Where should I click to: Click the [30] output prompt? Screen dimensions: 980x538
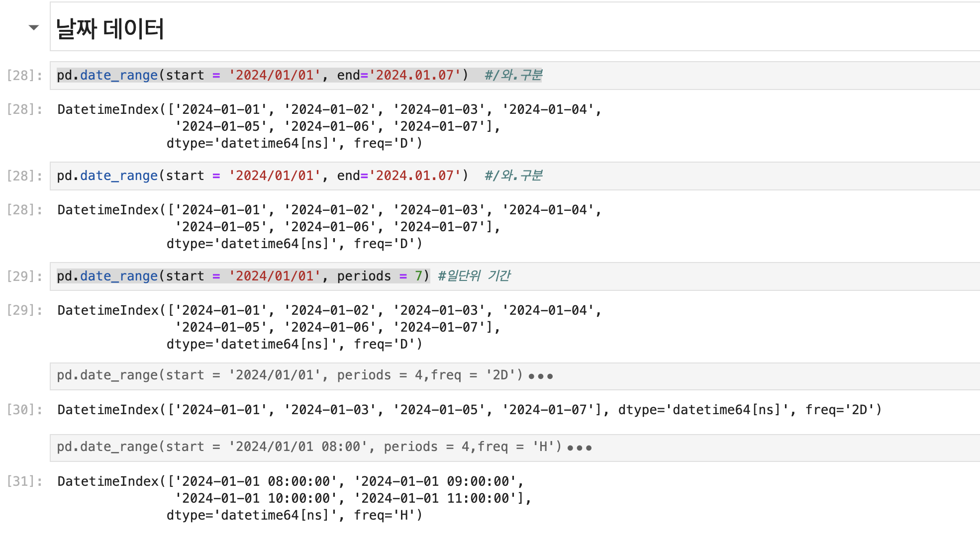tap(24, 410)
